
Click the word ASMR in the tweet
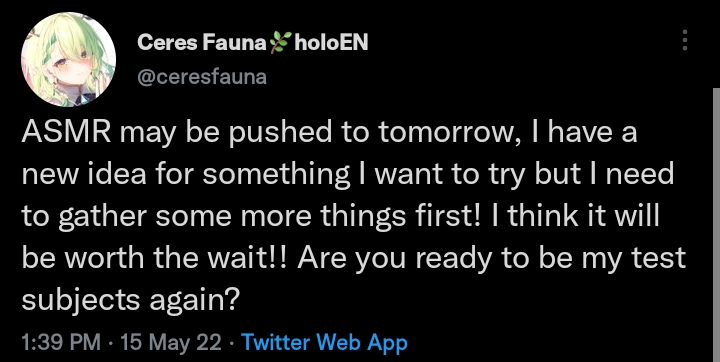pyautogui.click(x=66, y=133)
